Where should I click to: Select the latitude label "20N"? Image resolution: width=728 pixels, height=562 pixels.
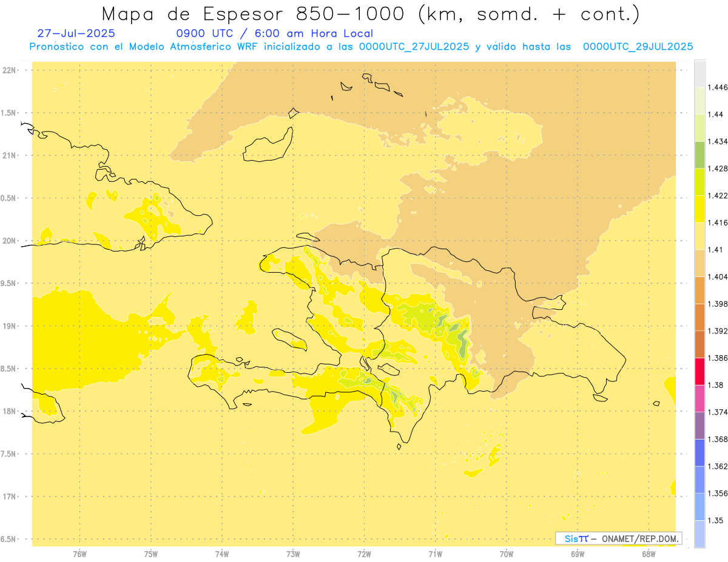(x=9, y=241)
